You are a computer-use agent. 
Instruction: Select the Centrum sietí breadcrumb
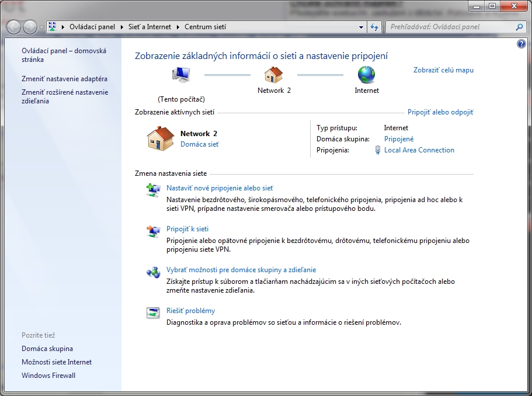[205, 27]
